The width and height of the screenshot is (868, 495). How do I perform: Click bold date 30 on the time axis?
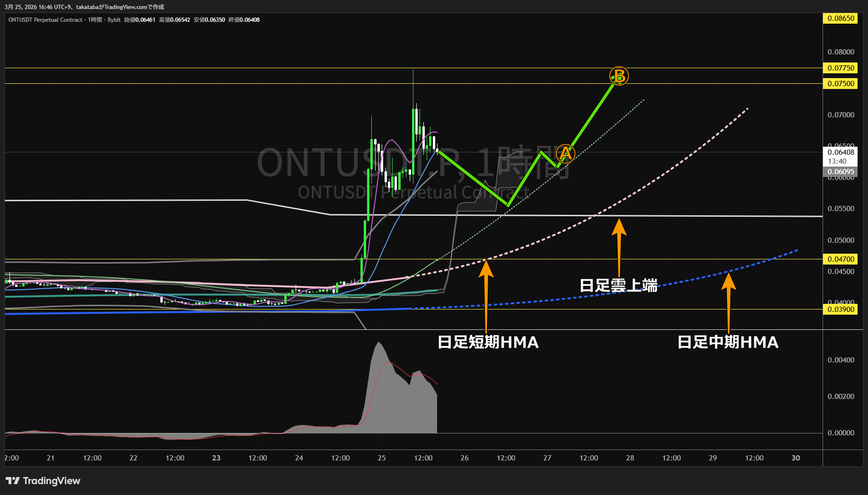click(x=796, y=458)
